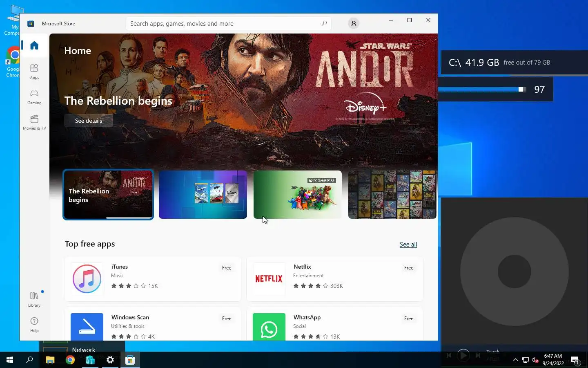Click the network tray icon
The width and height of the screenshot is (588, 368).
pos(526,360)
